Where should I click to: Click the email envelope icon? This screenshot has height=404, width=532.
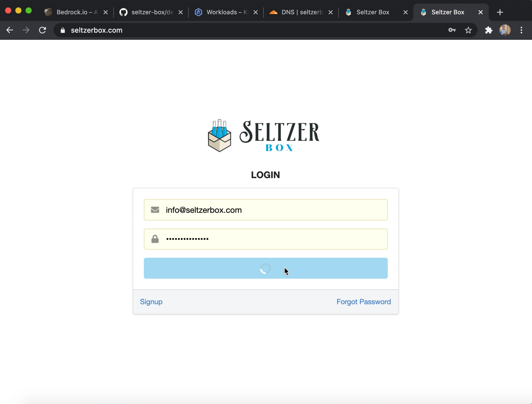[155, 210]
